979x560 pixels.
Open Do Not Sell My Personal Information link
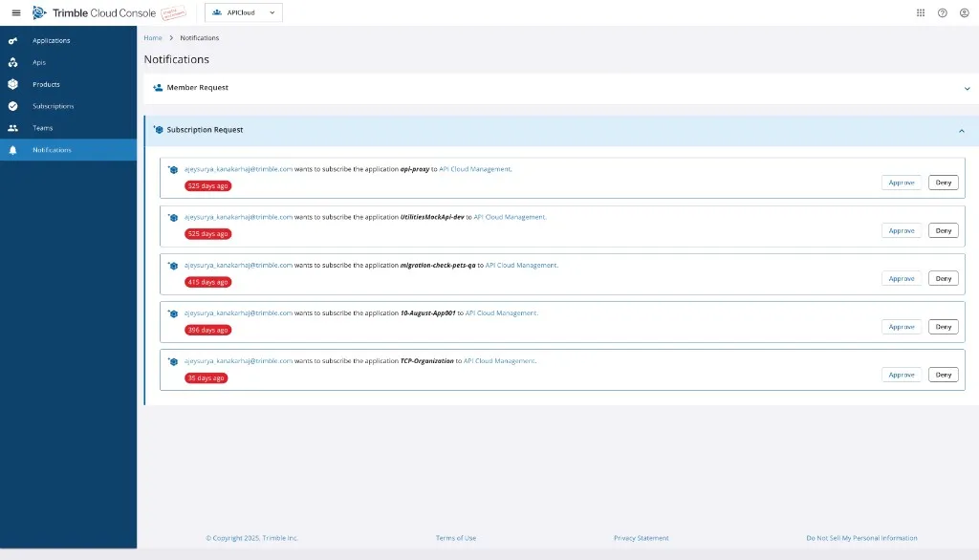click(861, 538)
